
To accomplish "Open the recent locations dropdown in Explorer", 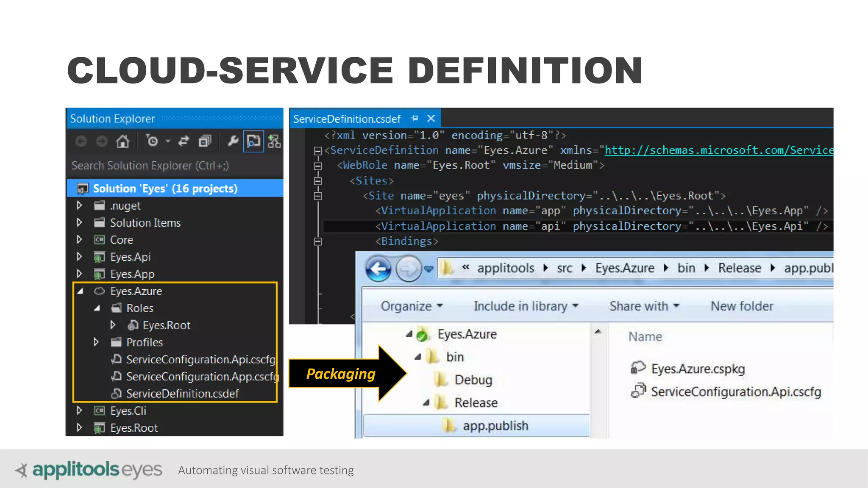I will coord(428,269).
